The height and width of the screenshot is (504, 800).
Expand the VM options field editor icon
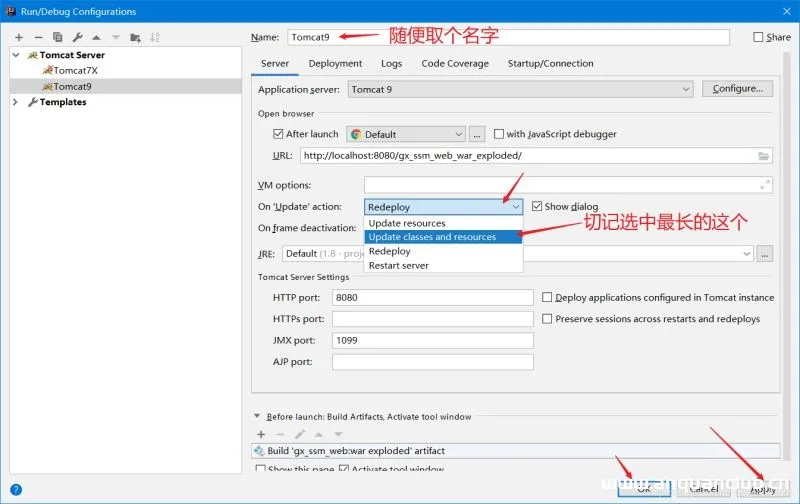(765, 185)
